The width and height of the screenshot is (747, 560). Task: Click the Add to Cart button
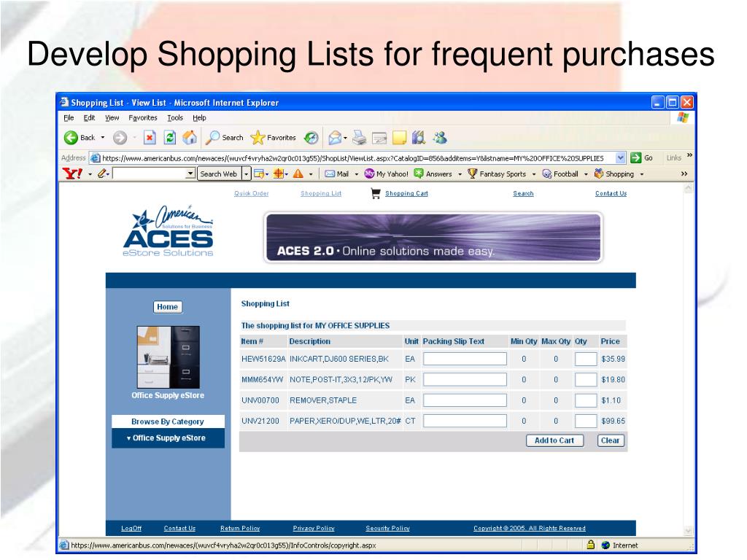[x=554, y=440]
